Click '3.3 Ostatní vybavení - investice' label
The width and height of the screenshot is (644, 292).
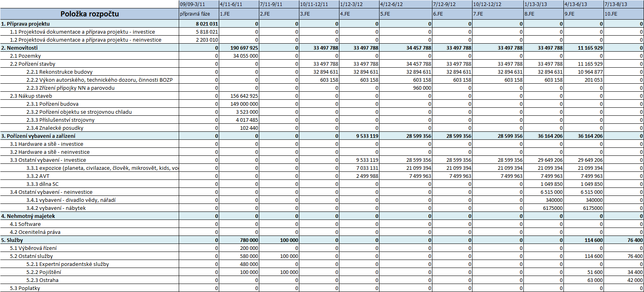coord(48,160)
